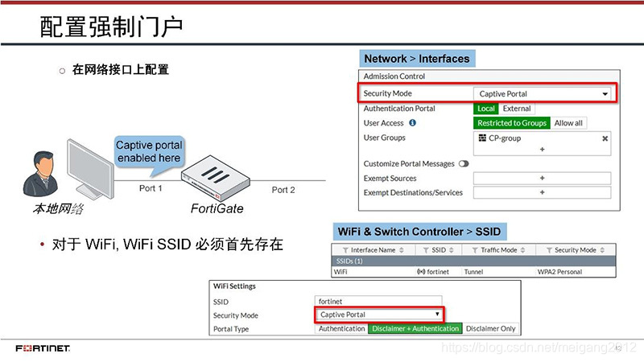The width and height of the screenshot is (644, 362).
Task: Click the Port 1 label
Action: [x=151, y=188]
